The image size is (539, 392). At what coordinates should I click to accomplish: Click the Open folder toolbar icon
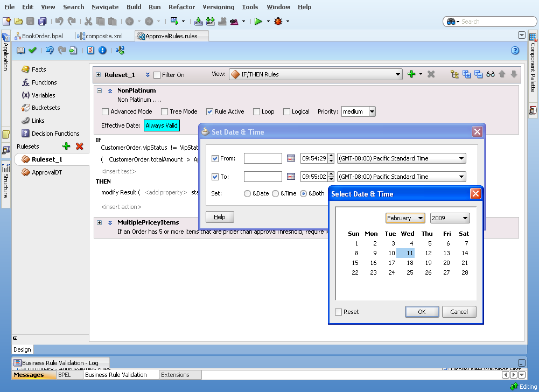[18, 22]
